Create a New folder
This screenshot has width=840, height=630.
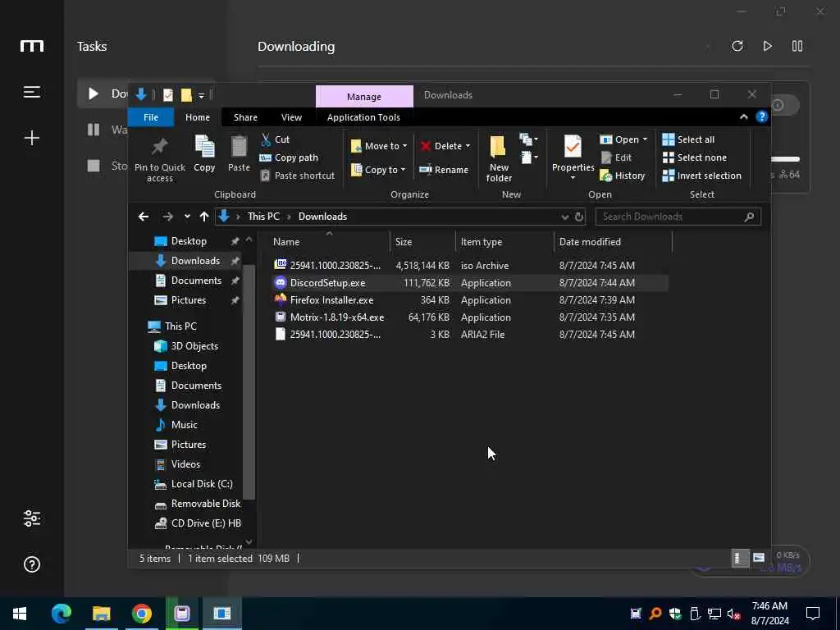(499, 158)
